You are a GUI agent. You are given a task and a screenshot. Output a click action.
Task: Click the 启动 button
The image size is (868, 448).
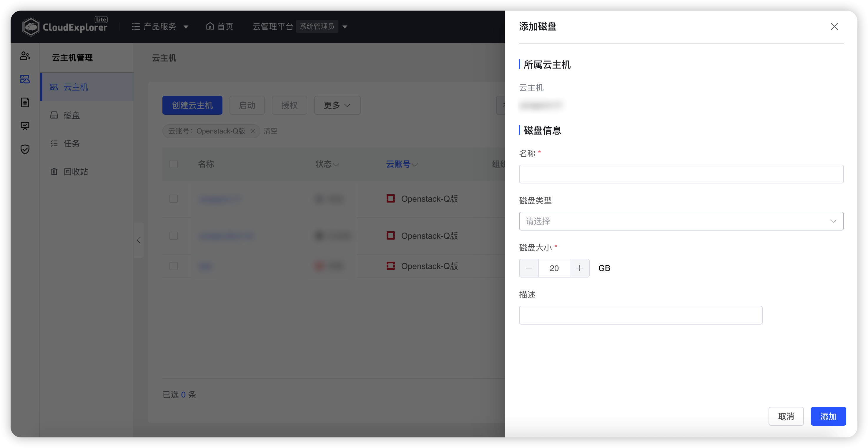coord(247,105)
